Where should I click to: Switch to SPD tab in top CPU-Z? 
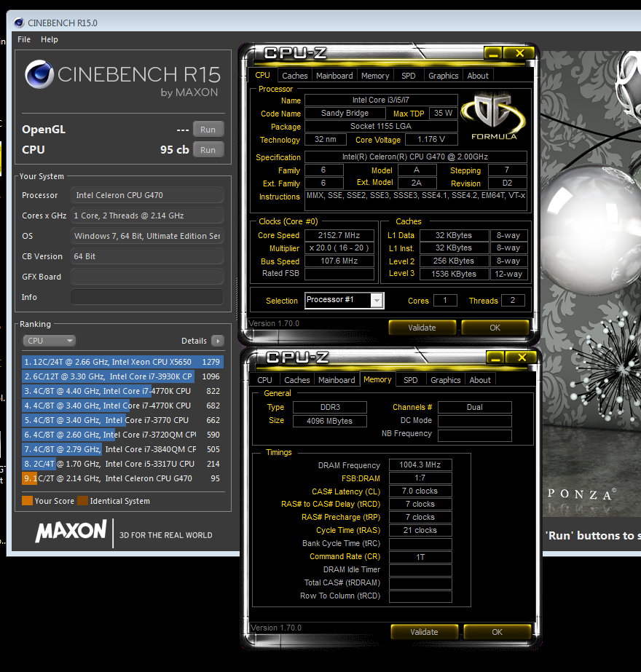(x=408, y=76)
